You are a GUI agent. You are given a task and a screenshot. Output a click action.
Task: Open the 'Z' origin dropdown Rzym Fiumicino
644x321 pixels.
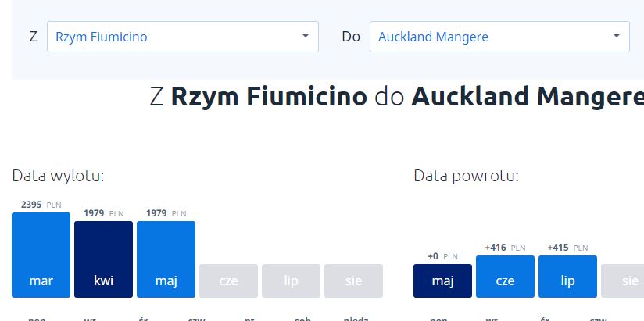(183, 37)
